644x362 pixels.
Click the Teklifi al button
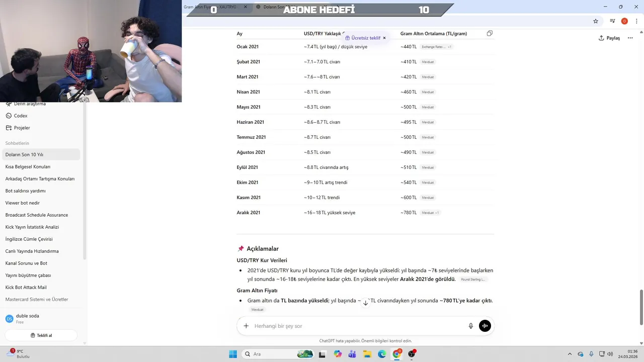(x=41, y=335)
